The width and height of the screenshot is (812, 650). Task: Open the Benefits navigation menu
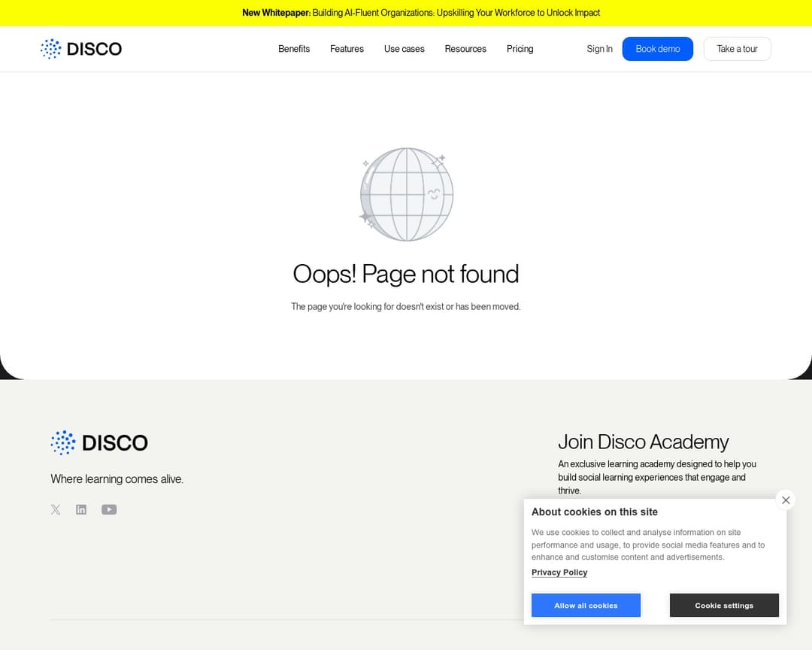[294, 49]
